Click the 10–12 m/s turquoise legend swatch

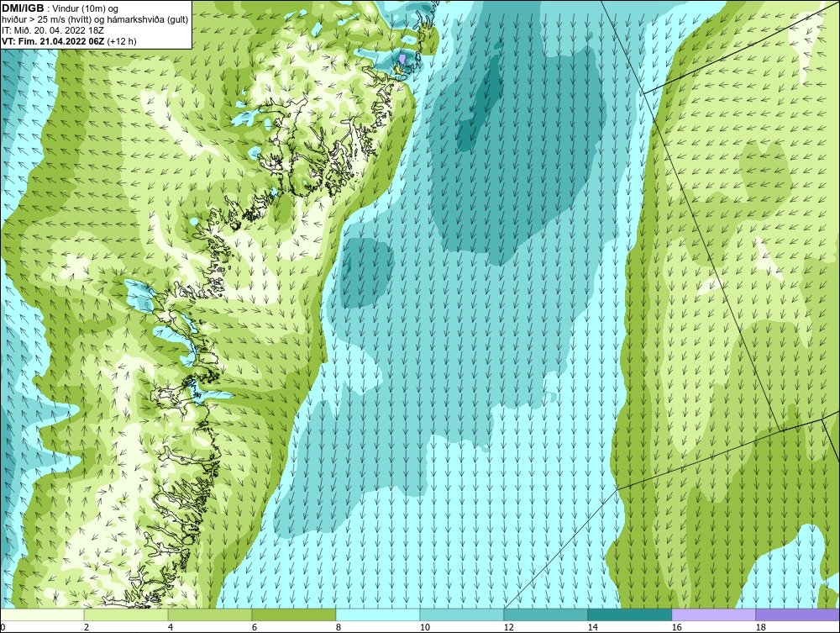click(x=462, y=615)
